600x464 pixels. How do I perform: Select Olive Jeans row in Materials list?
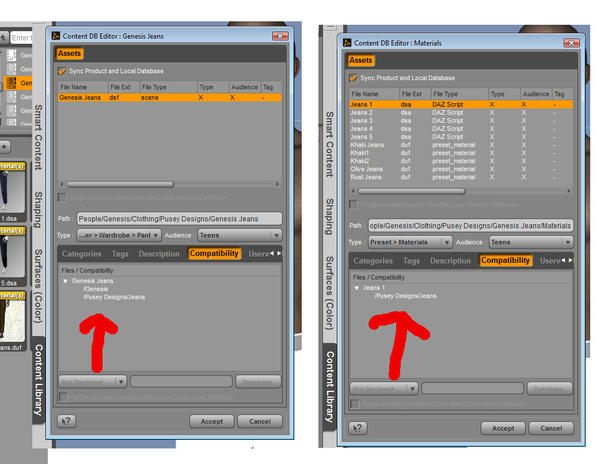pos(461,169)
